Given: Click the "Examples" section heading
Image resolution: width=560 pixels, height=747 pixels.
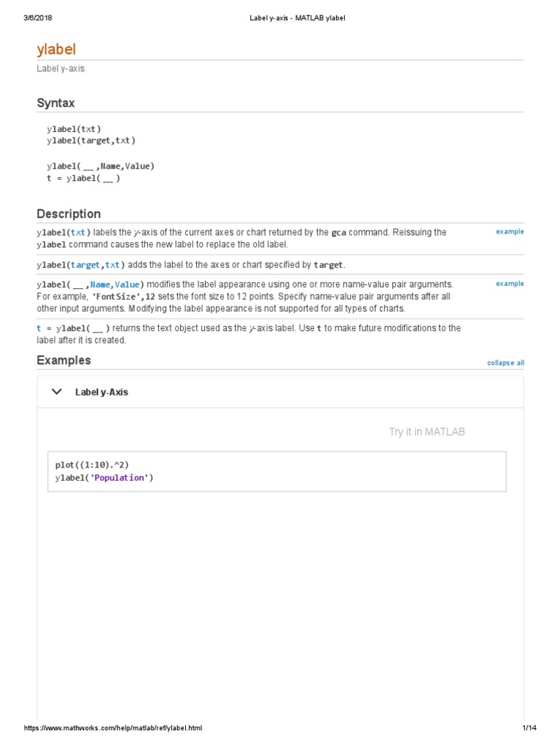Looking at the screenshot, I should [x=64, y=360].
